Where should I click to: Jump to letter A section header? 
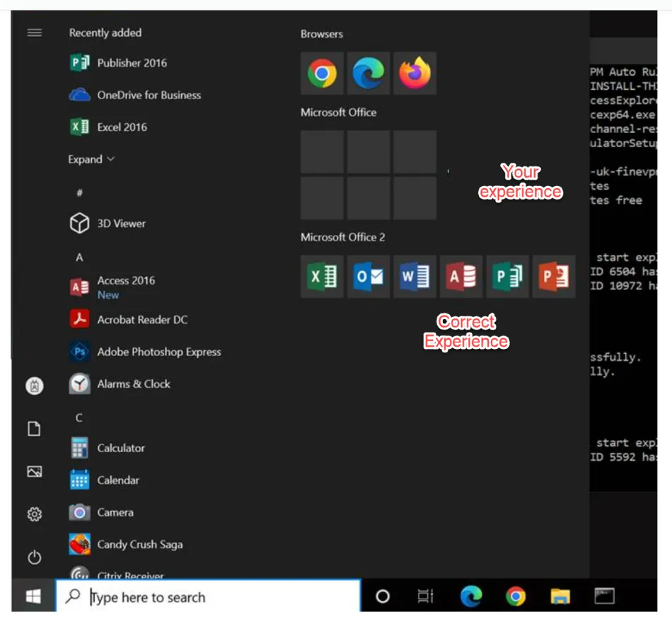coord(79,258)
